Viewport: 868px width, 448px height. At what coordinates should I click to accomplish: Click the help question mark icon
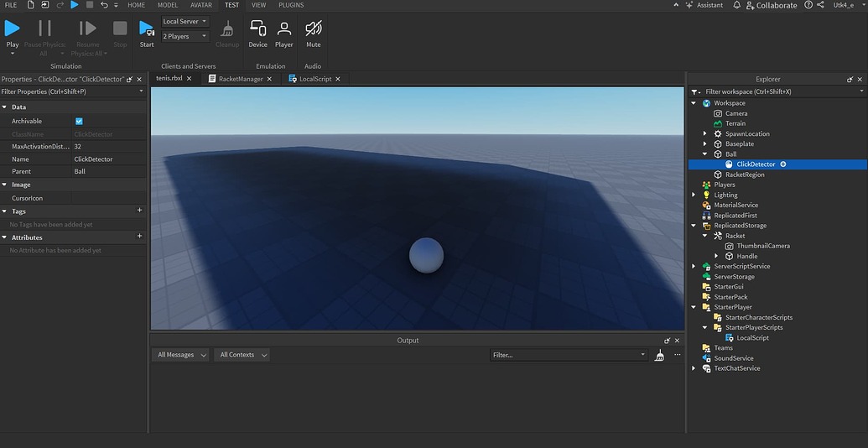808,5
